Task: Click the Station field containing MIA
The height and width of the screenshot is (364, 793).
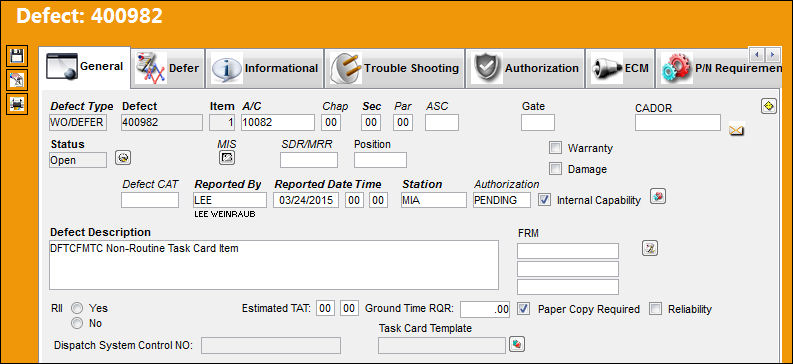Action: click(434, 200)
